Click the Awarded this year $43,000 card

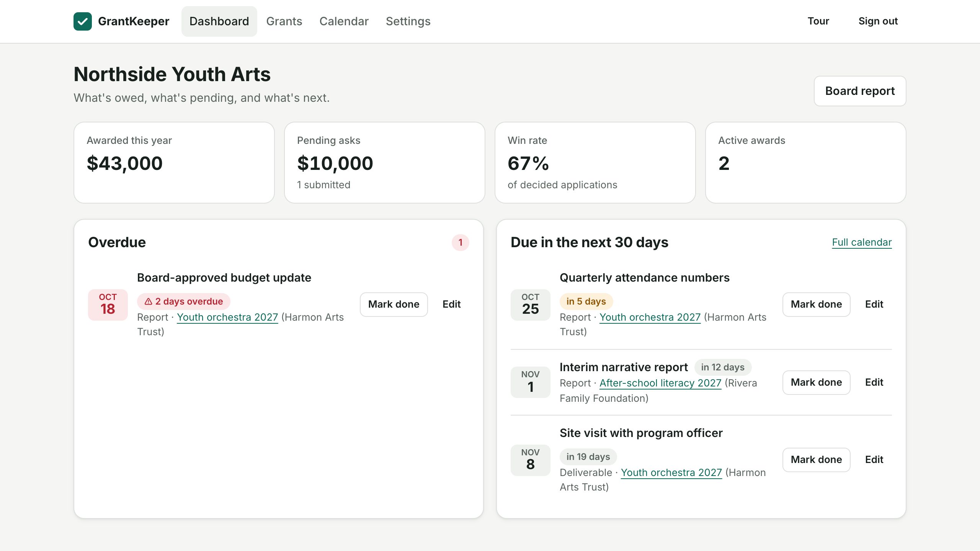174,163
